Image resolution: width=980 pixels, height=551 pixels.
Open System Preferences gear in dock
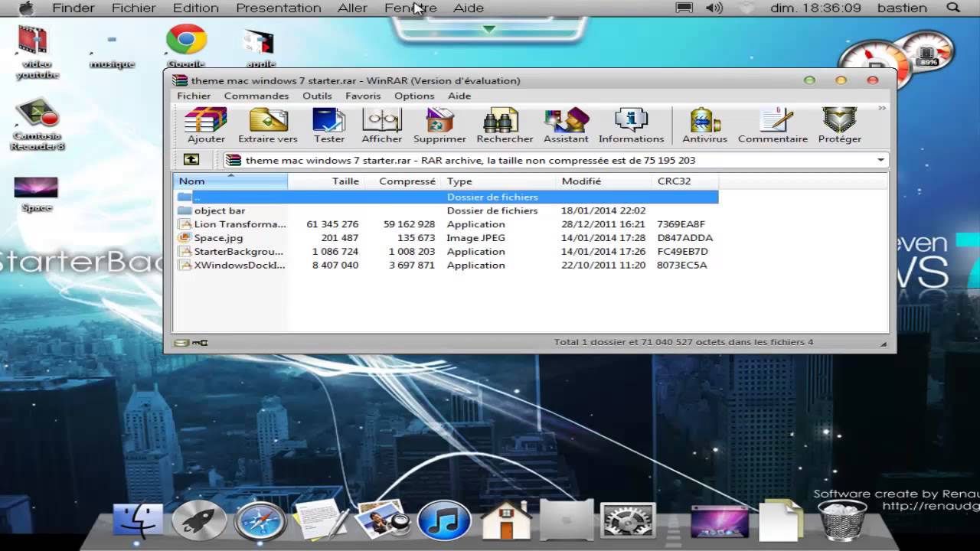pyautogui.click(x=628, y=522)
